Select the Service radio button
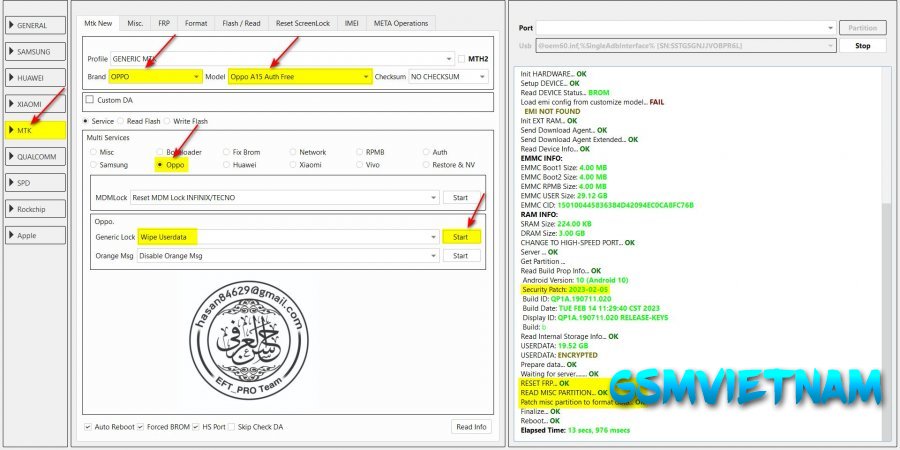The image size is (900, 450). point(86,121)
